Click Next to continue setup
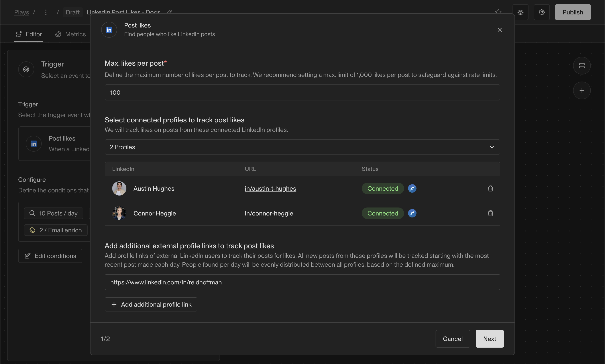The height and width of the screenshot is (364, 605). [489, 339]
